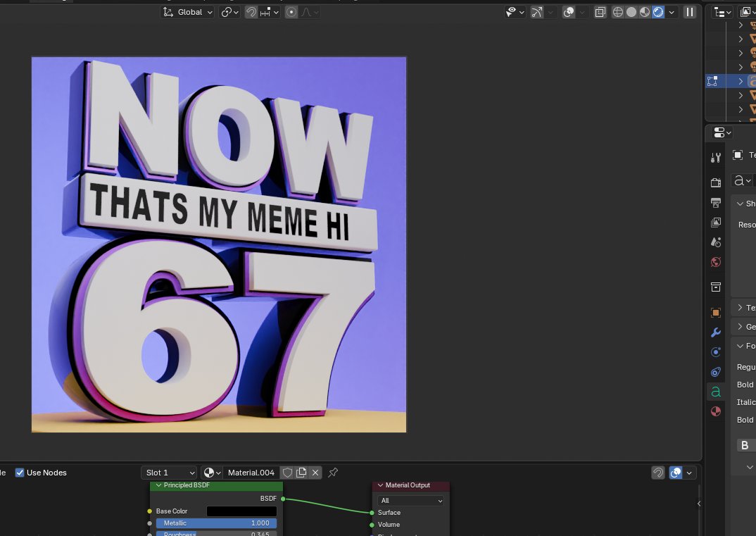756x536 pixels.
Task: Click the Surface input socket
Action: coord(372,513)
